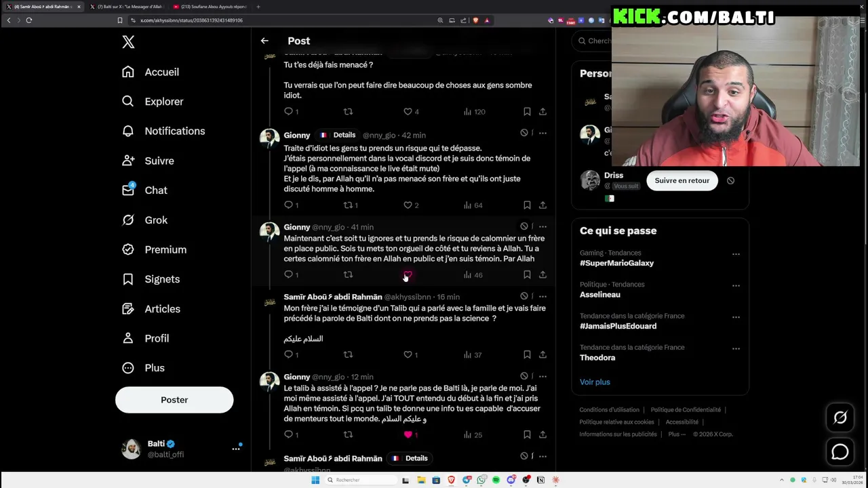Open options for Asselineau trend

coord(736,285)
